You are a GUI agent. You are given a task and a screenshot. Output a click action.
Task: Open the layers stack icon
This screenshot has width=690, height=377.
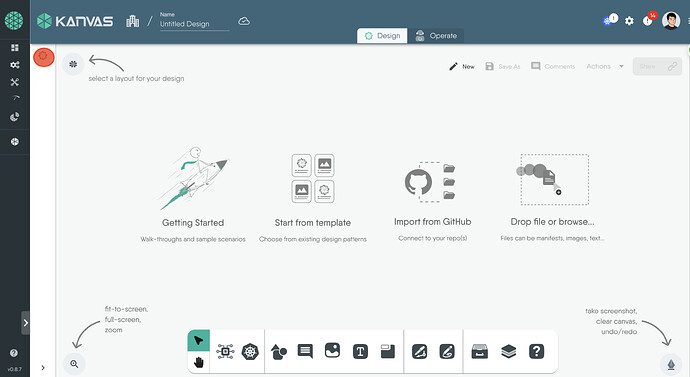click(508, 351)
